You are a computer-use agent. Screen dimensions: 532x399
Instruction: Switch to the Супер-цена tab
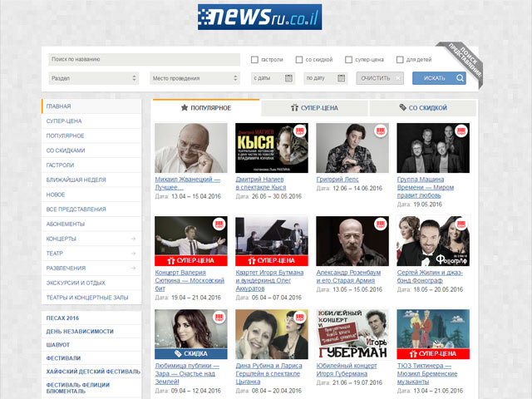point(314,108)
